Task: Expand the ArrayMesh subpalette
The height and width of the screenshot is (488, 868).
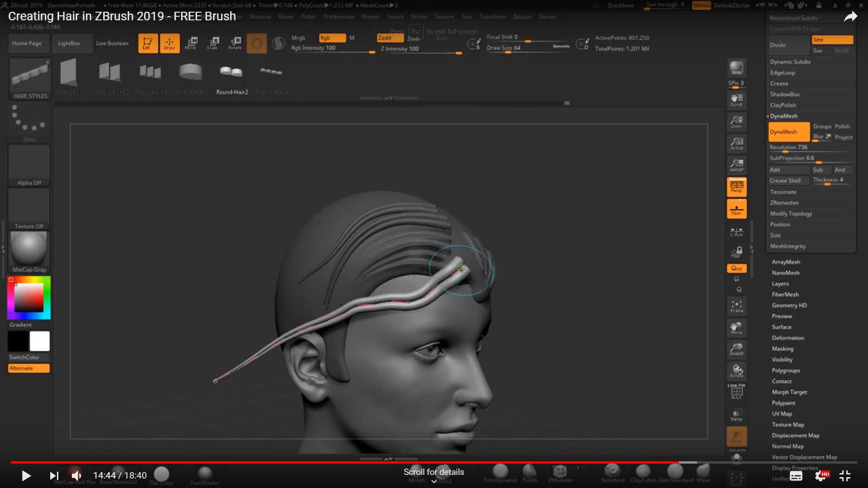Action: pyautogui.click(x=786, y=262)
